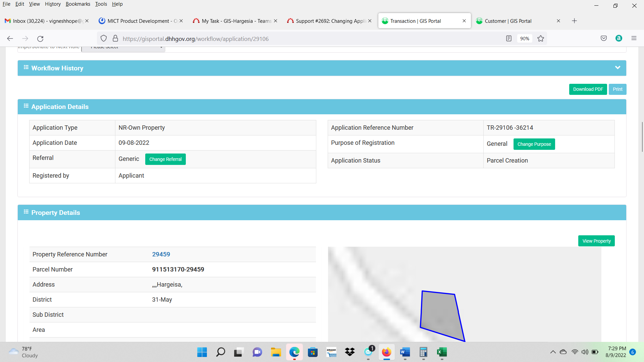This screenshot has height=362, width=644.
Task: Open the volume speaker tray icon
Action: coord(585,352)
